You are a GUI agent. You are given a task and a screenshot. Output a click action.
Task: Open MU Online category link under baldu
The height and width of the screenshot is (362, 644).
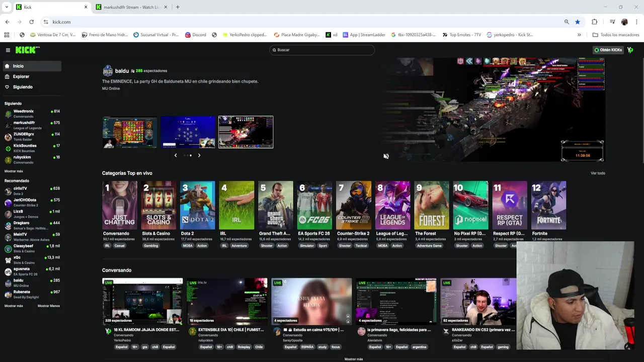[111, 88]
